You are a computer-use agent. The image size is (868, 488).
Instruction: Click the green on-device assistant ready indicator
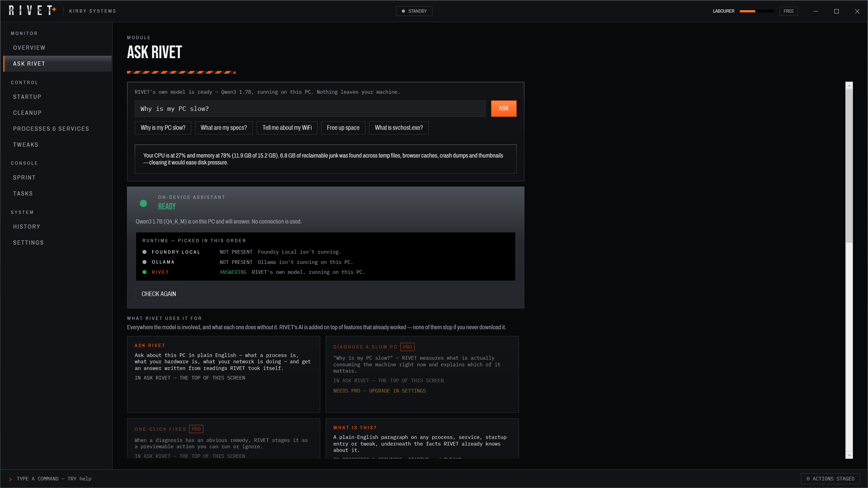pyautogui.click(x=143, y=203)
